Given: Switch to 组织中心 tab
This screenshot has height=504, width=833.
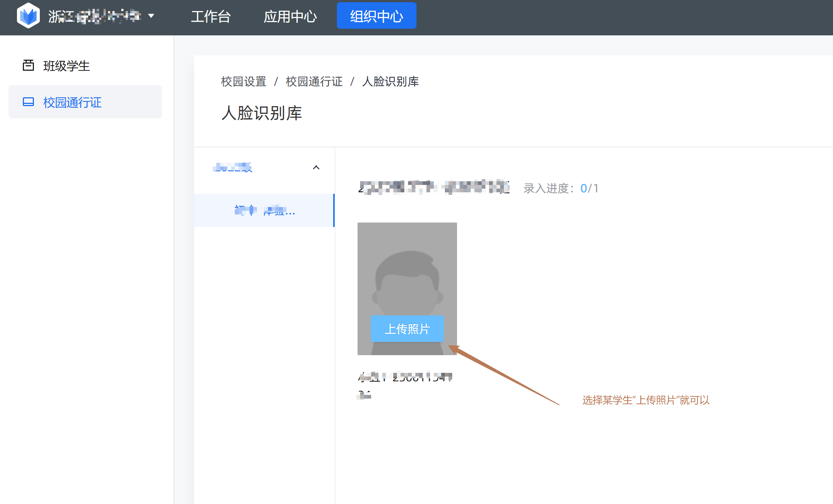Looking at the screenshot, I should [x=376, y=16].
